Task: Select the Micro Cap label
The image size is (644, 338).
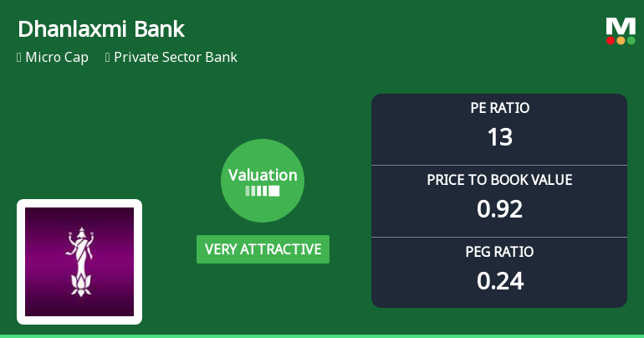Action: [57, 57]
